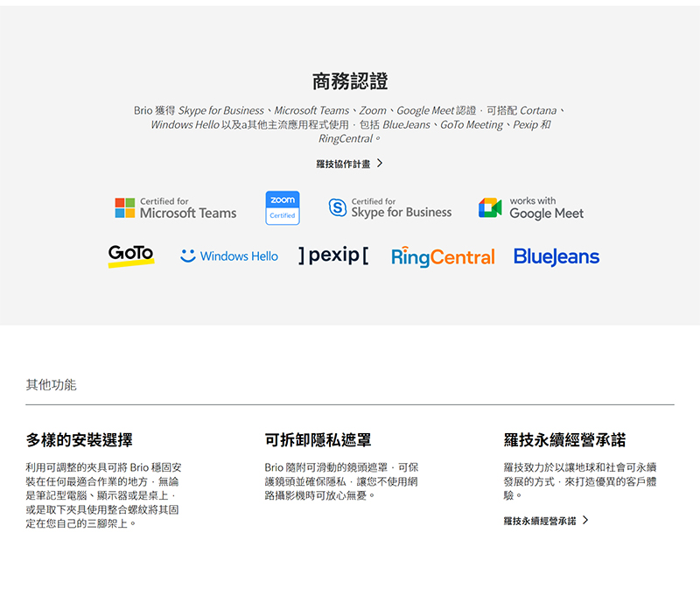Open the 羅技協作計畫 link

click(343, 164)
